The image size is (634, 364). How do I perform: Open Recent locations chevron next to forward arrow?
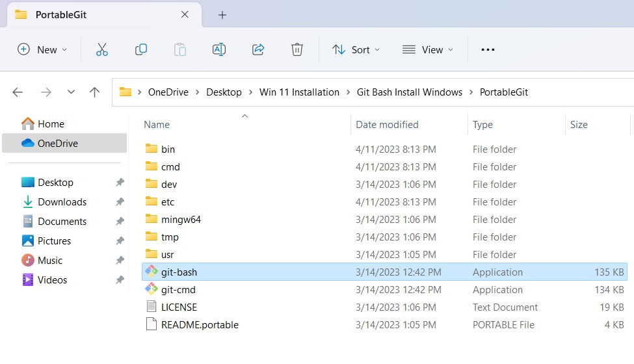(71, 92)
